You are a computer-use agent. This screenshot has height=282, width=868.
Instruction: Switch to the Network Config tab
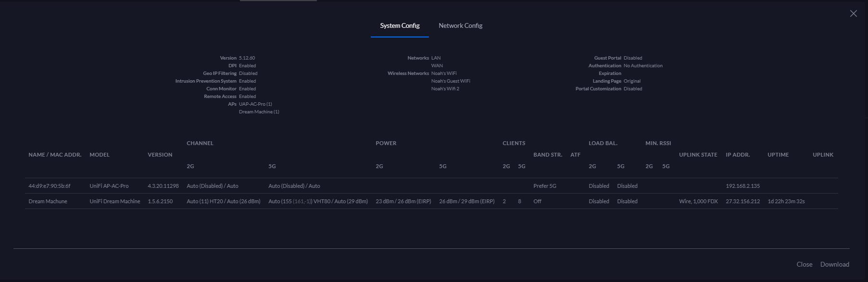click(x=460, y=25)
